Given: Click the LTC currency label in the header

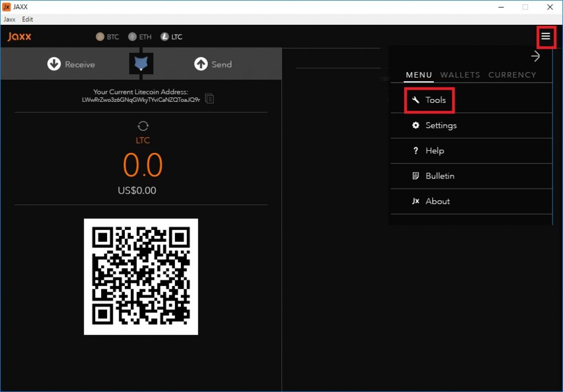Looking at the screenshot, I should click(x=176, y=37).
